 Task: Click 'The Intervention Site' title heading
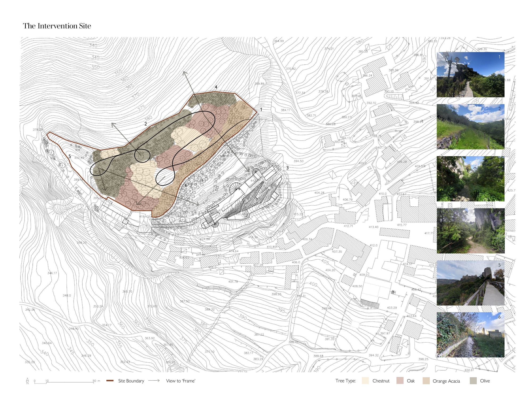(x=57, y=26)
